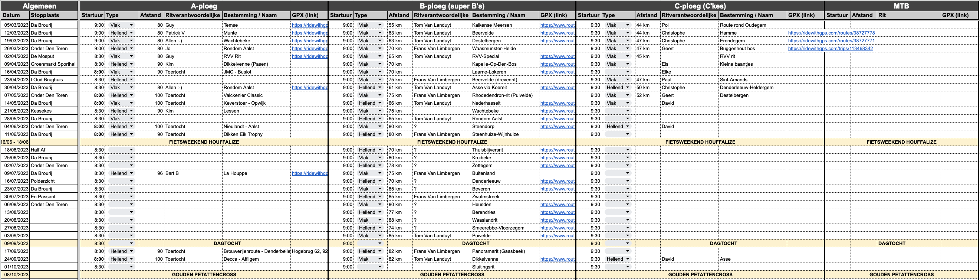Select the Keverstoer - Opwijk cell
This screenshot has width=980, height=280.
(x=256, y=103)
